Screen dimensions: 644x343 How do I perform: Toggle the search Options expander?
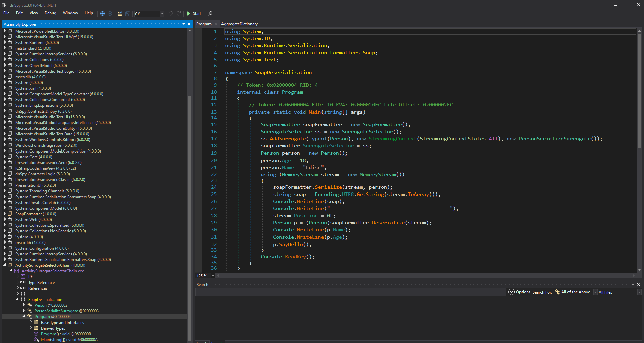[511, 292]
